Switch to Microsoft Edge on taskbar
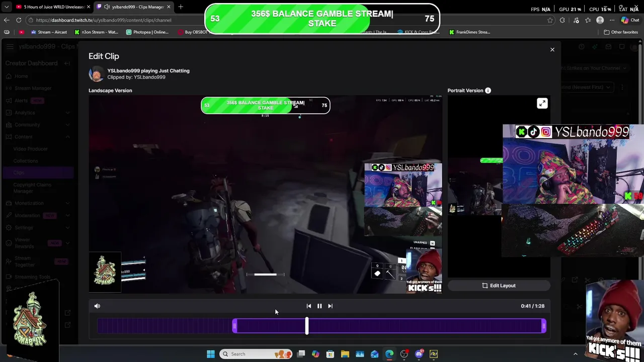The image size is (644, 362). click(x=389, y=354)
